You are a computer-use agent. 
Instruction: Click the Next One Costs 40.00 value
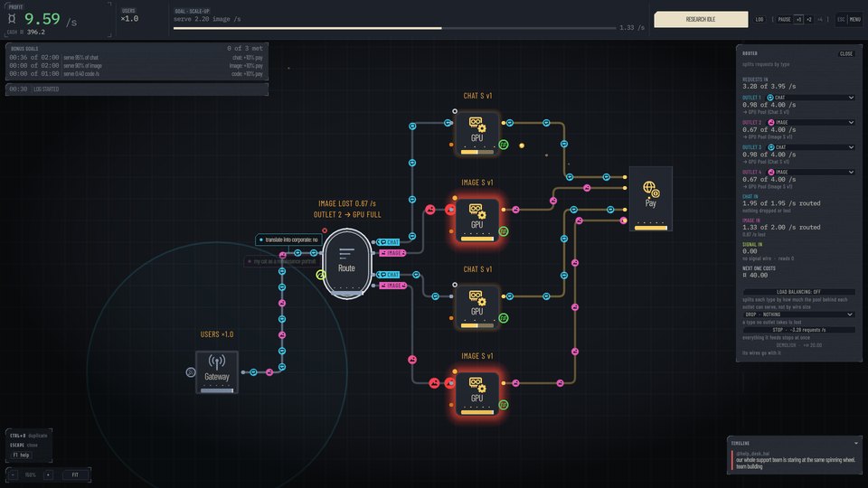[755, 275]
